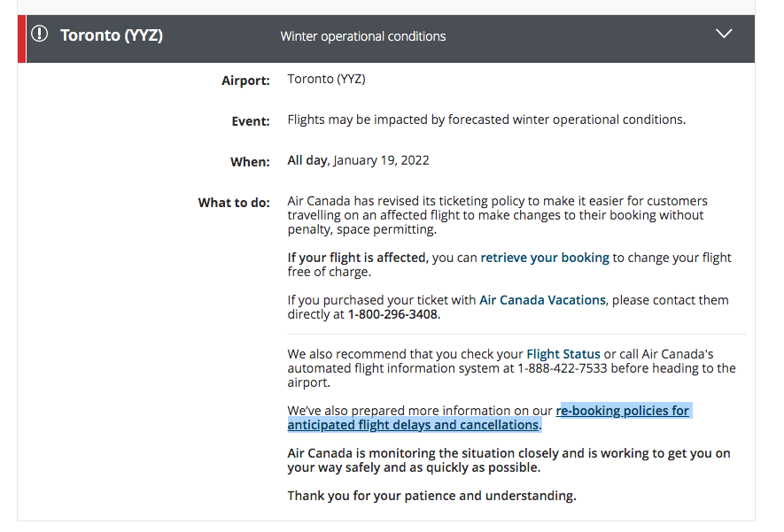Select the Event field label
The width and height of the screenshot is (784, 532).
(x=251, y=121)
